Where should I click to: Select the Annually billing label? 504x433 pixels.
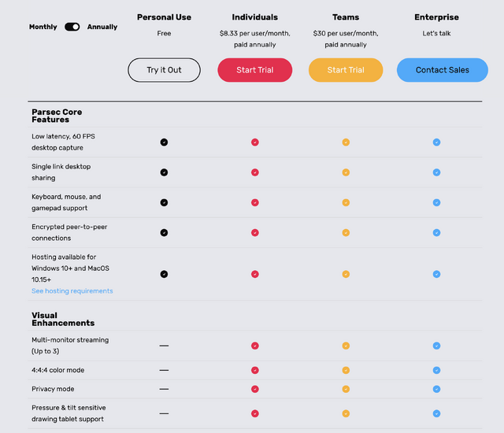click(x=102, y=27)
